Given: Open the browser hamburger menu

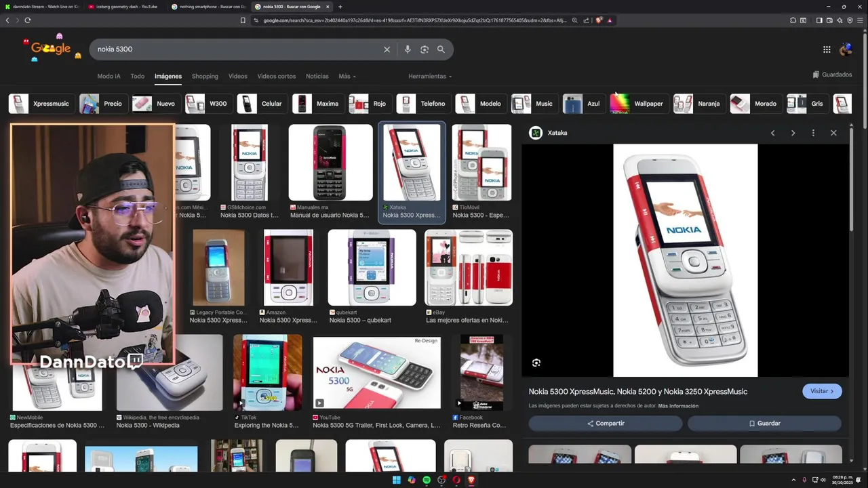Looking at the screenshot, I should (x=861, y=20).
